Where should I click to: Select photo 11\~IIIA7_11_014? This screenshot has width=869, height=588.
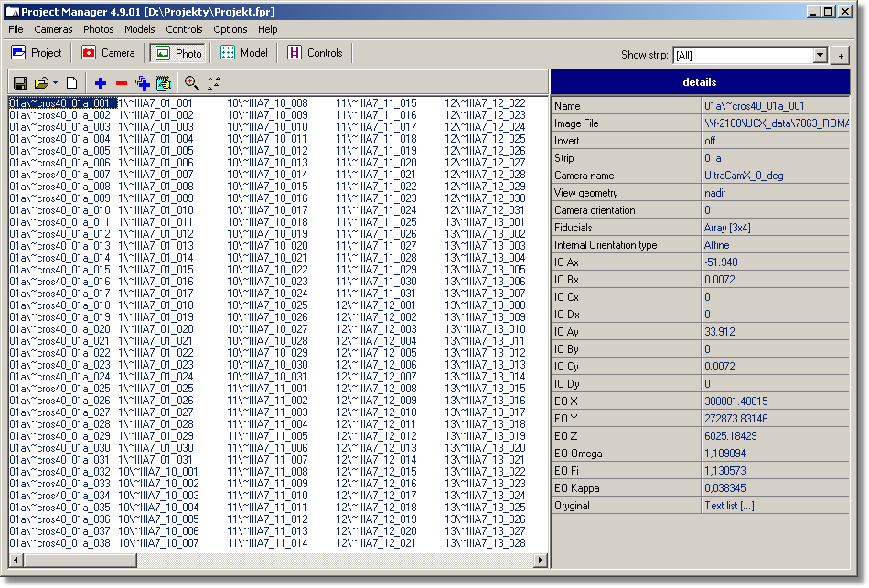click(267, 543)
